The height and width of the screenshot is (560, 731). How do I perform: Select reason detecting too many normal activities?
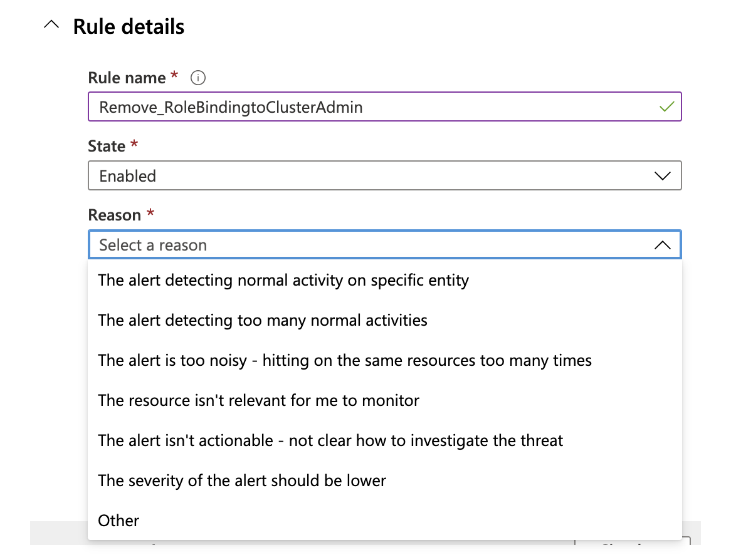click(x=262, y=321)
